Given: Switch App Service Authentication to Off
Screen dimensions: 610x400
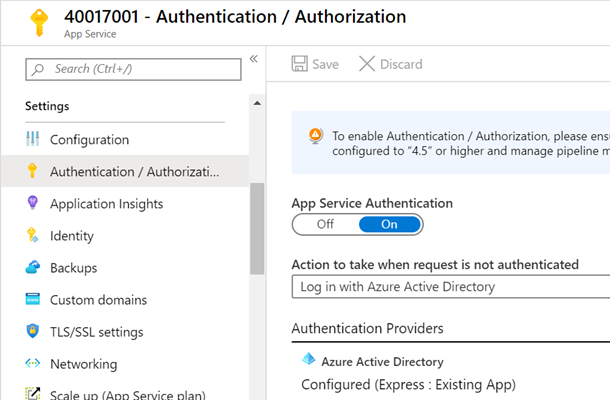Looking at the screenshot, I should coord(325,224).
